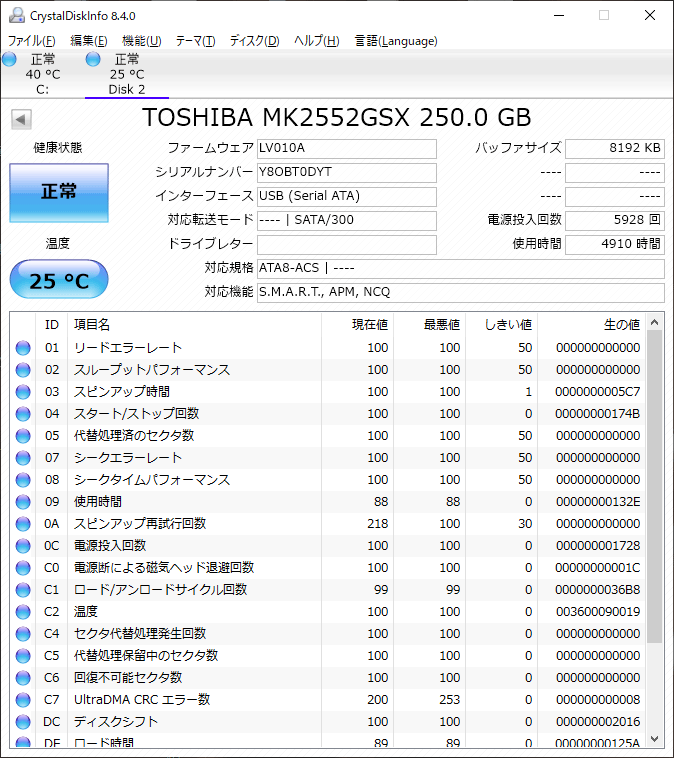Click the power on hours 4910 時間

[615, 245]
